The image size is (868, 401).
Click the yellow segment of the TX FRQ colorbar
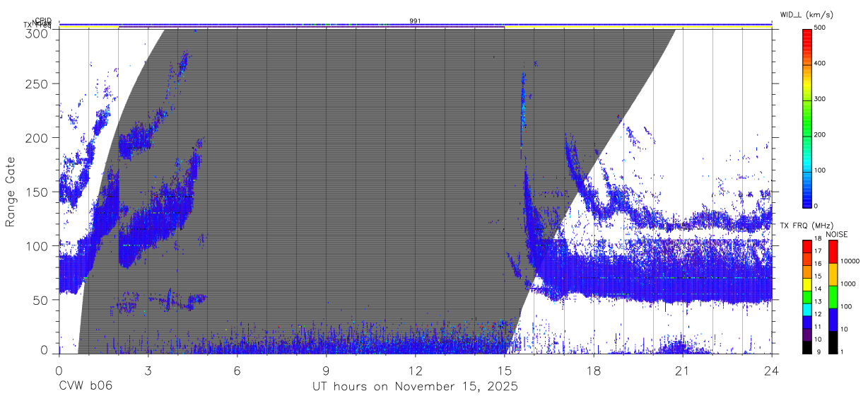807,284
